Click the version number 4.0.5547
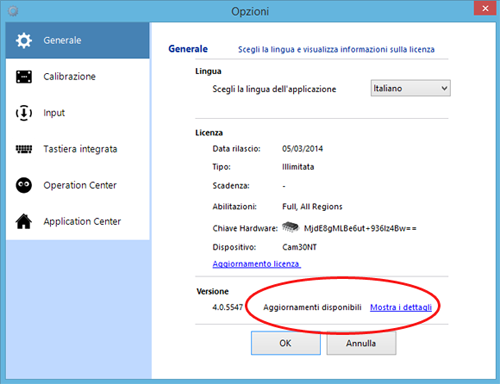The height and width of the screenshot is (384, 500). 228,307
